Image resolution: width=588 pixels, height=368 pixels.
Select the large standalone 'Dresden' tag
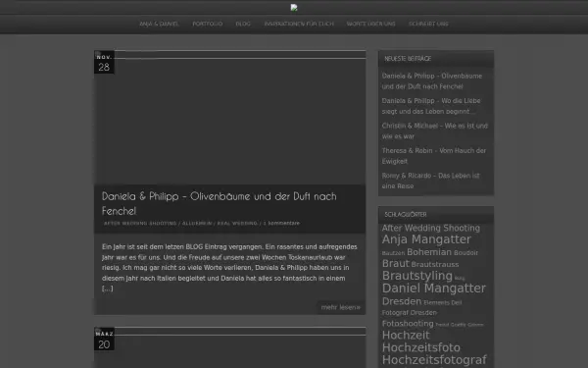[x=402, y=301]
